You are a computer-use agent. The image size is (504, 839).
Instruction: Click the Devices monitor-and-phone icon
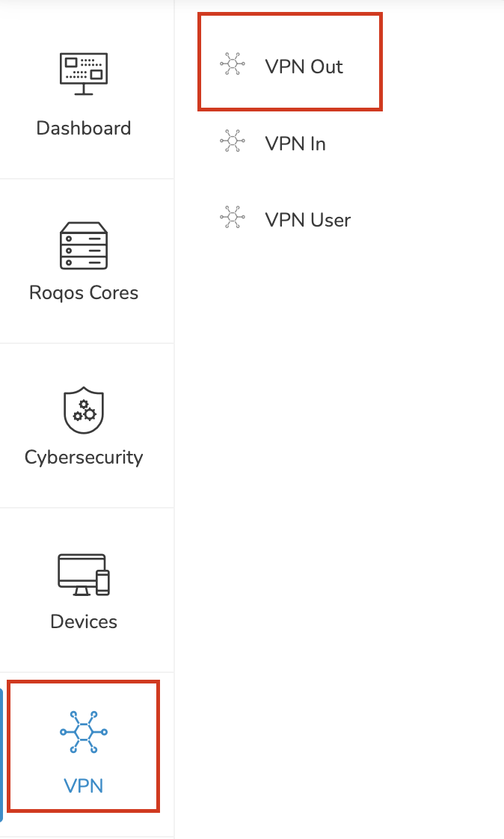[84, 575]
